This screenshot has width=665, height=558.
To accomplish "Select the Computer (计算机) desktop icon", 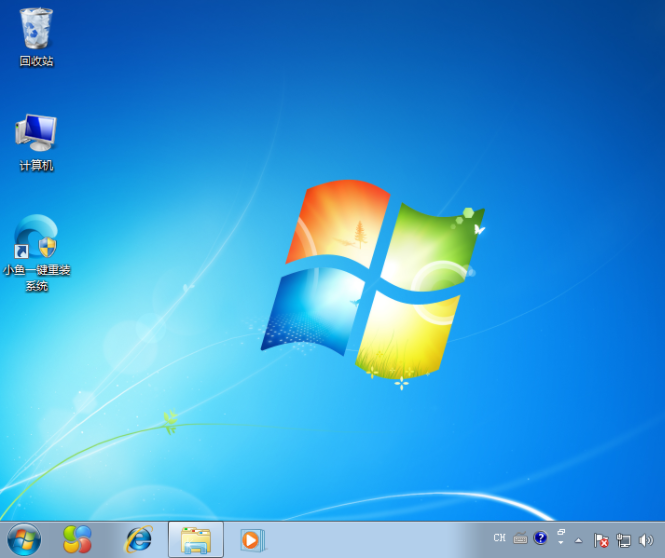I will pos(36,133).
